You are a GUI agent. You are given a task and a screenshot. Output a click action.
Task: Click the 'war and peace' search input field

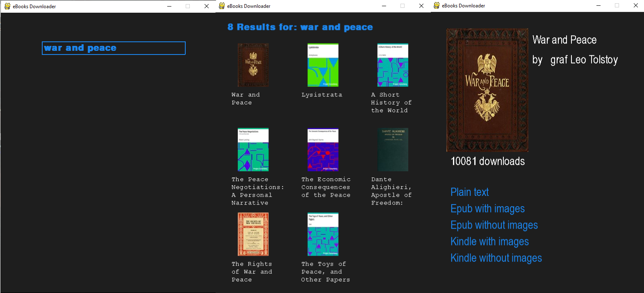(114, 48)
